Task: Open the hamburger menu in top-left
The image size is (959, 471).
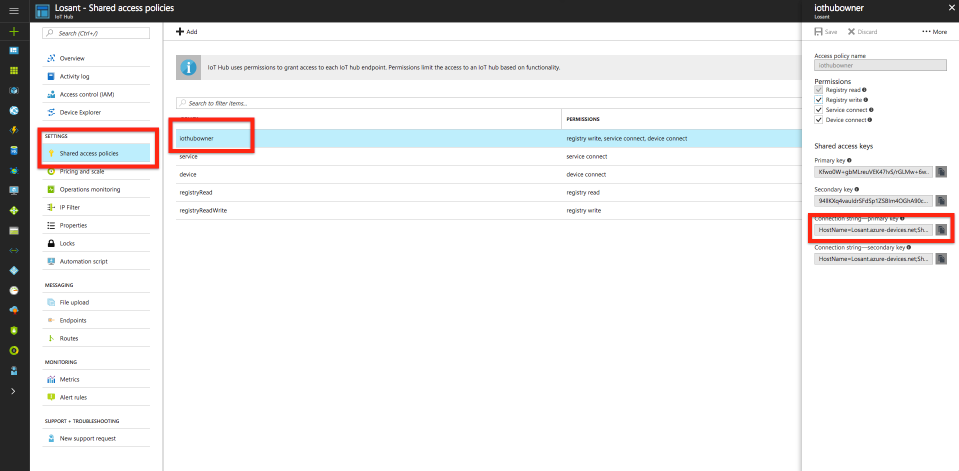Action: [14, 10]
